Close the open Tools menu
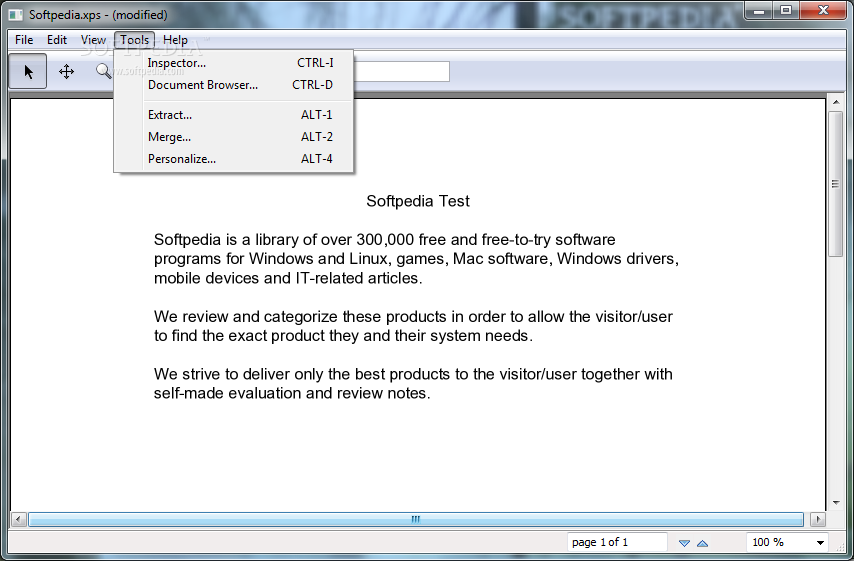The width and height of the screenshot is (854, 561). click(x=135, y=40)
